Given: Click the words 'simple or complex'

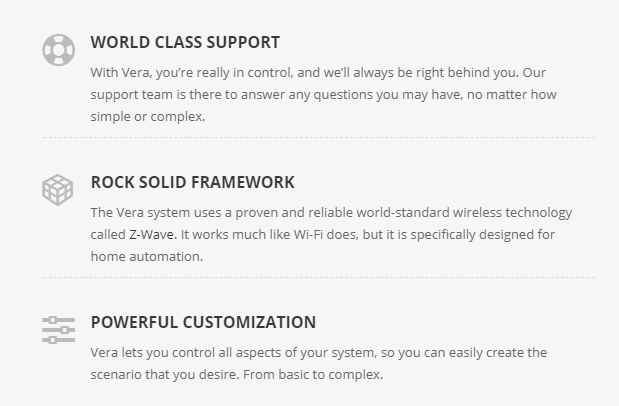Looking at the screenshot, I should (146, 116).
